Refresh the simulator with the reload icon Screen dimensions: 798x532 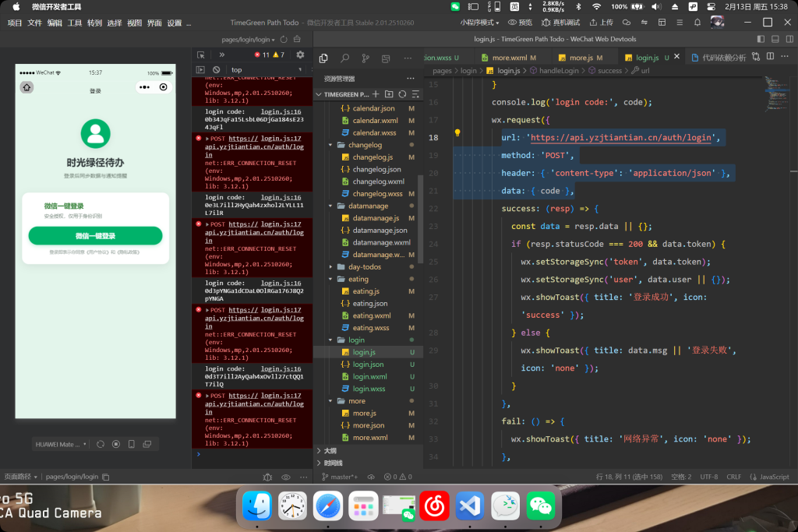(x=284, y=39)
